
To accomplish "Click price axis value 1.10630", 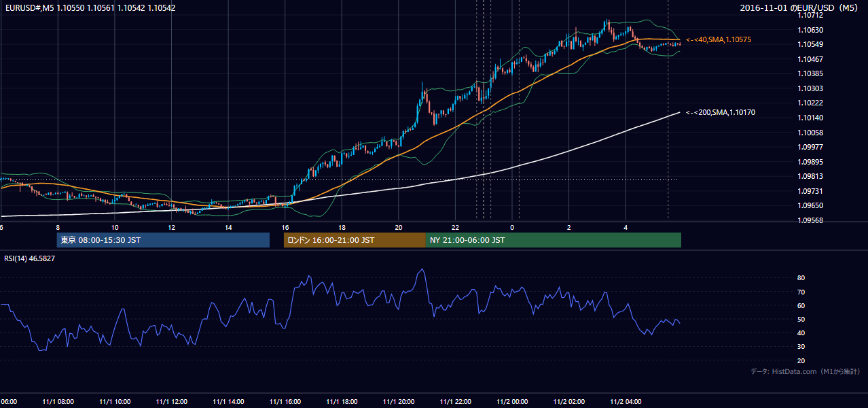I will (x=810, y=30).
